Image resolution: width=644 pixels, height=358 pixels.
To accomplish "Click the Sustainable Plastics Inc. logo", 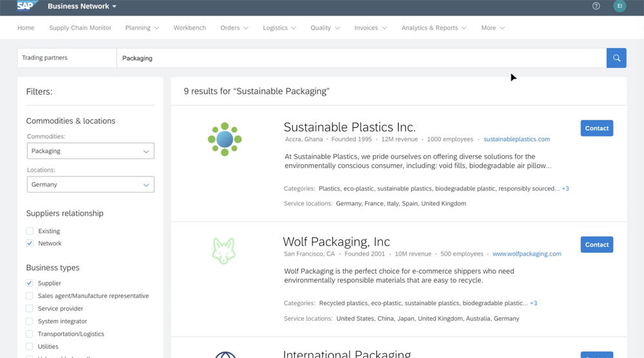I will [x=225, y=139].
